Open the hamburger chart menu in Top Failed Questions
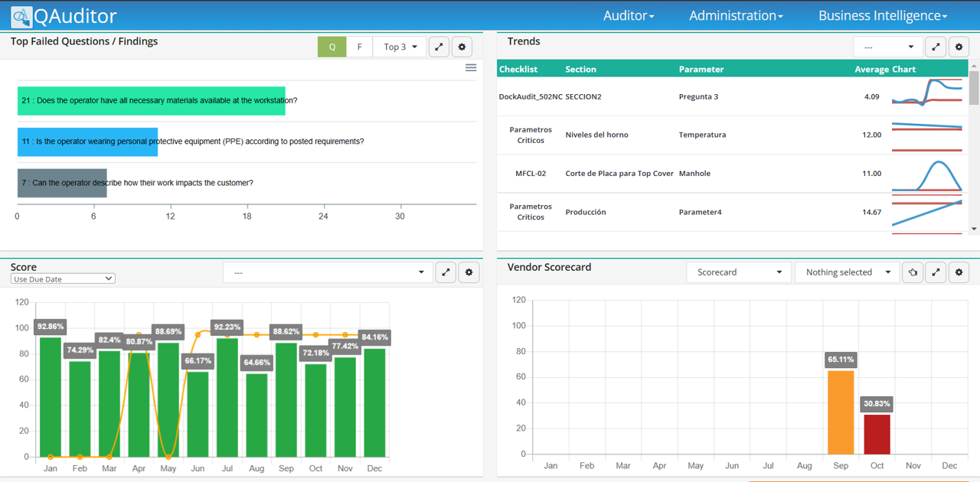The height and width of the screenshot is (482, 980). (471, 68)
